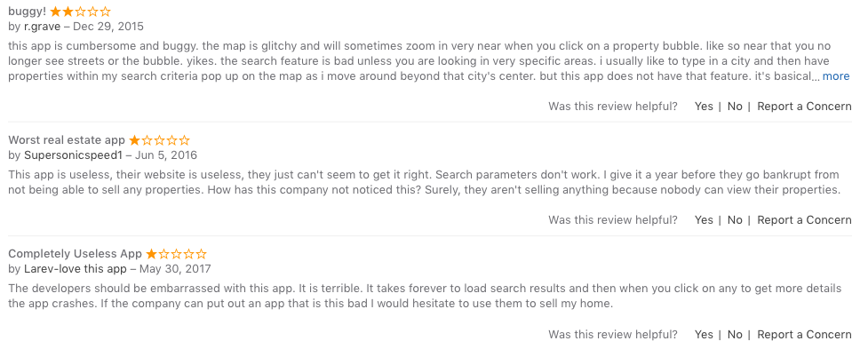The height and width of the screenshot is (349, 868).
Task: Expand the buggy! review with more link
Action: point(836,76)
